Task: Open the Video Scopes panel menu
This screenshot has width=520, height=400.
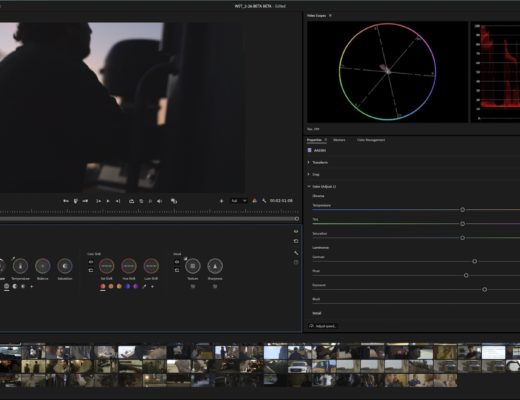Action: [x=330, y=15]
